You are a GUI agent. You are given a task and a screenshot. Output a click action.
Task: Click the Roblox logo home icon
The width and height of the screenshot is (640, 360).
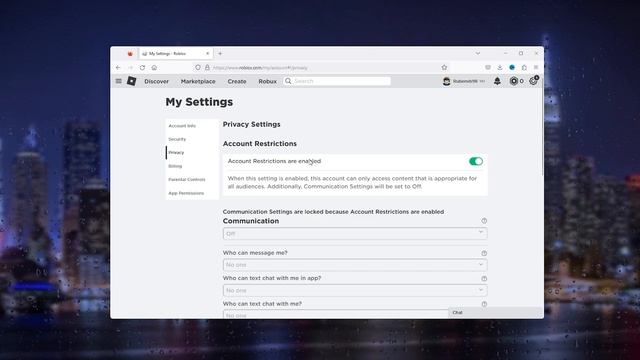coord(131,81)
